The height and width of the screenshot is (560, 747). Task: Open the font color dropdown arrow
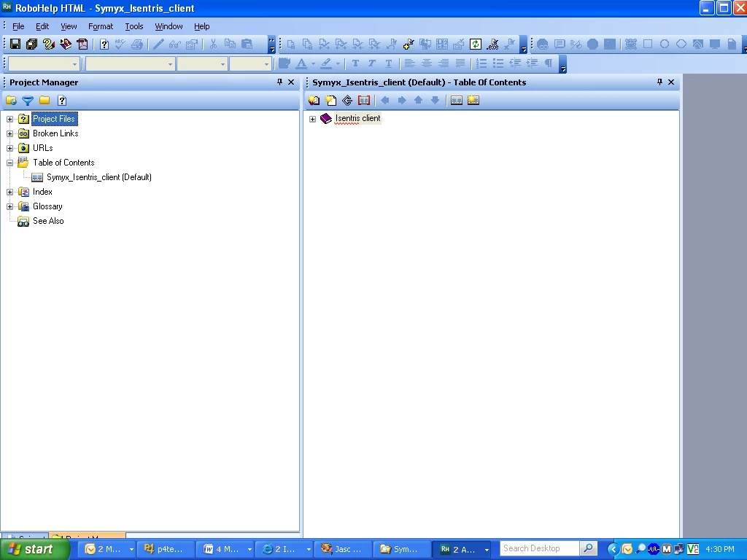click(313, 64)
